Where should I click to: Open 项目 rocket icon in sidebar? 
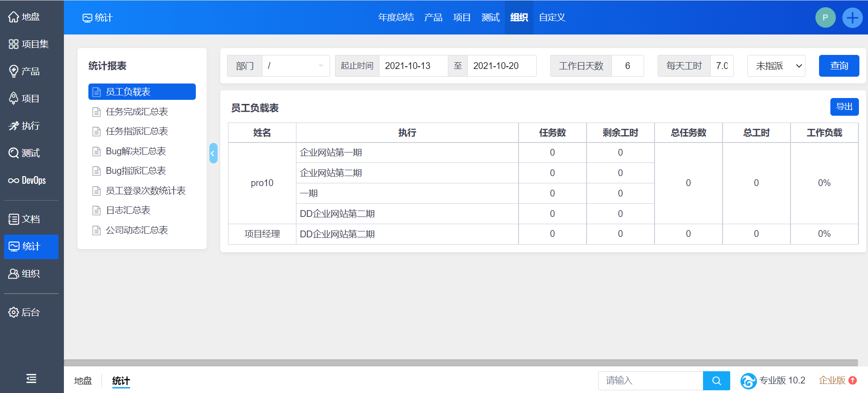[14, 98]
